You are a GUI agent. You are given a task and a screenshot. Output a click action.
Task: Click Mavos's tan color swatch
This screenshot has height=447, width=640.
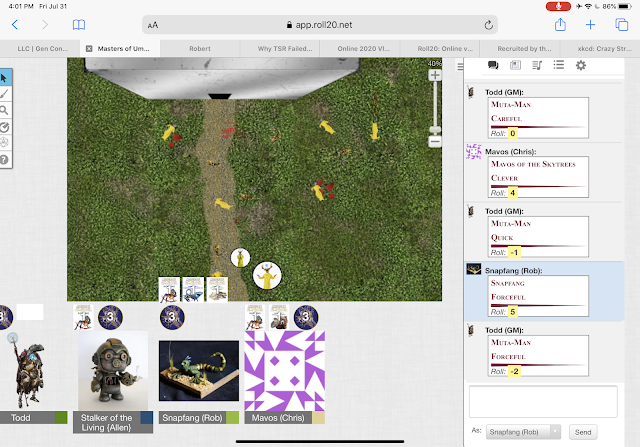pos(318,418)
